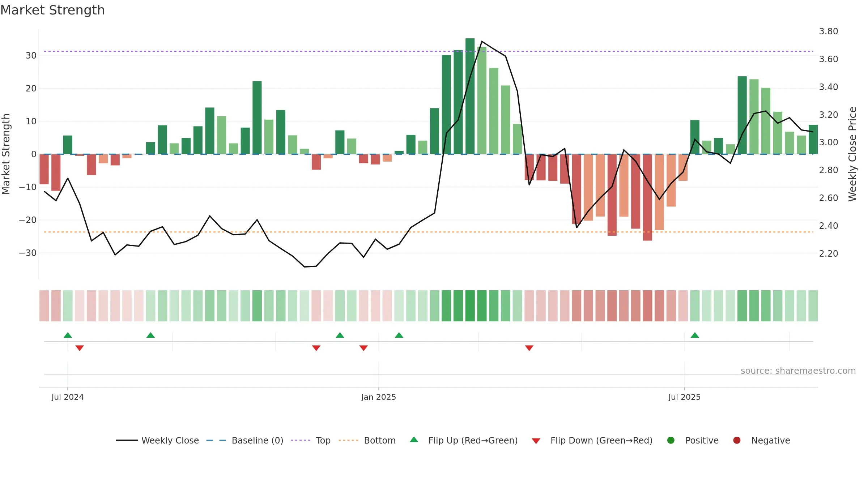Click the vertical 'Market Strength' left axis title
Image resolution: width=868 pixels, height=488 pixels.
tap(6, 154)
